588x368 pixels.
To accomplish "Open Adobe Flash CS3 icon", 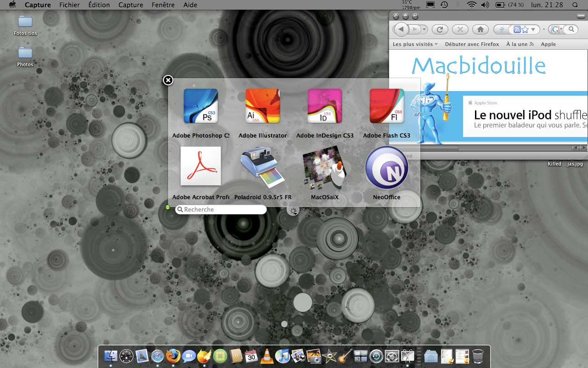I will (387, 106).
